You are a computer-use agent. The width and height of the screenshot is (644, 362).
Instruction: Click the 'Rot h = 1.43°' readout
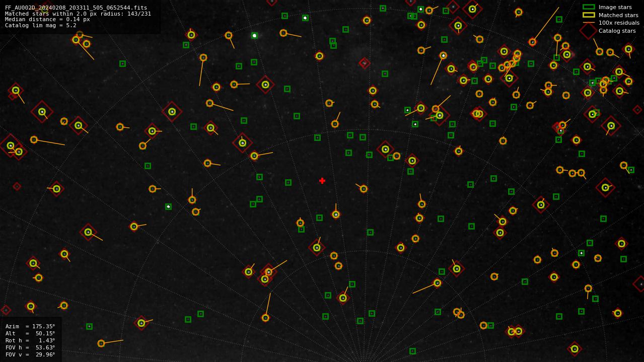point(30,340)
